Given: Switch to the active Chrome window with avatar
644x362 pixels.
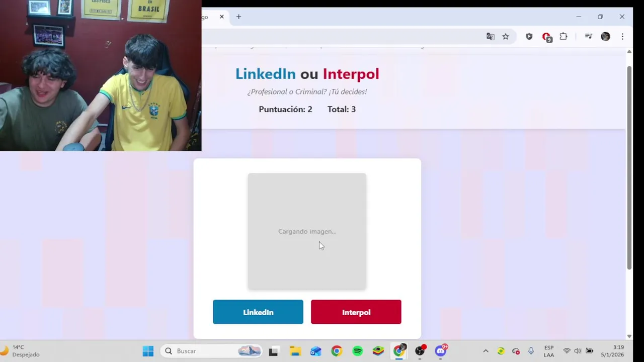Looking at the screenshot, I should 399,351.
